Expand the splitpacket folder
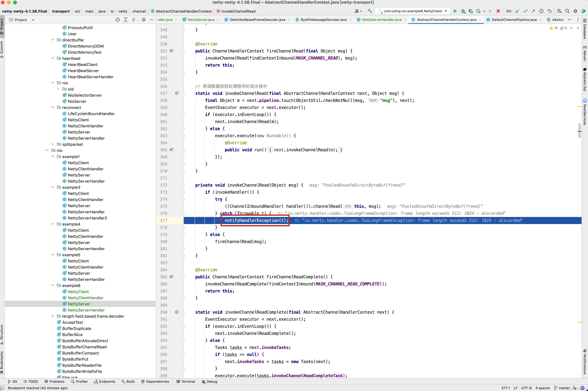The height and width of the screenshot is (391, 588). (52, 144)
